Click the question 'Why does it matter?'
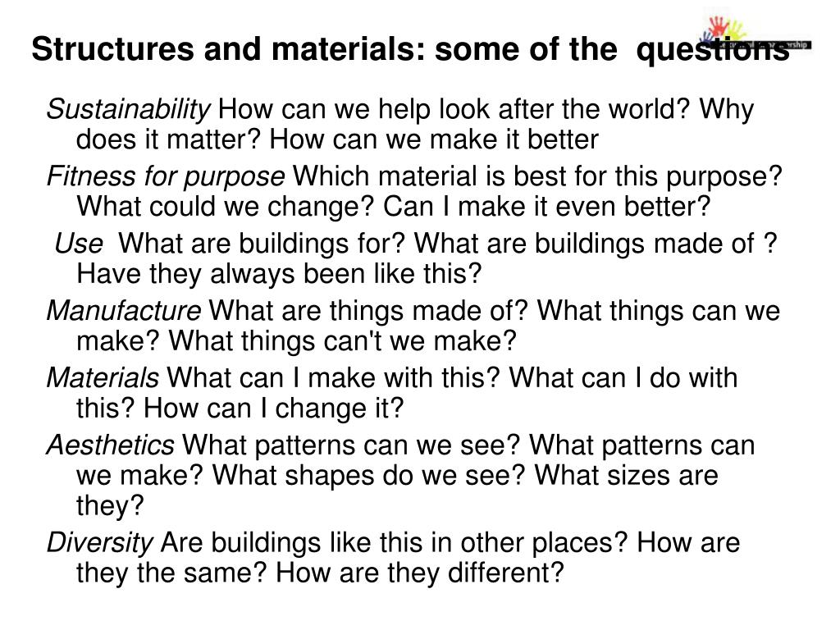Image resolution: width=840 pixels, height=630 pixels. (169, 139)
